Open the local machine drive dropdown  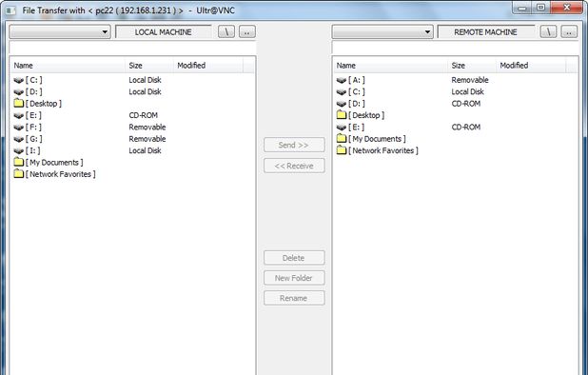point(60,31)
